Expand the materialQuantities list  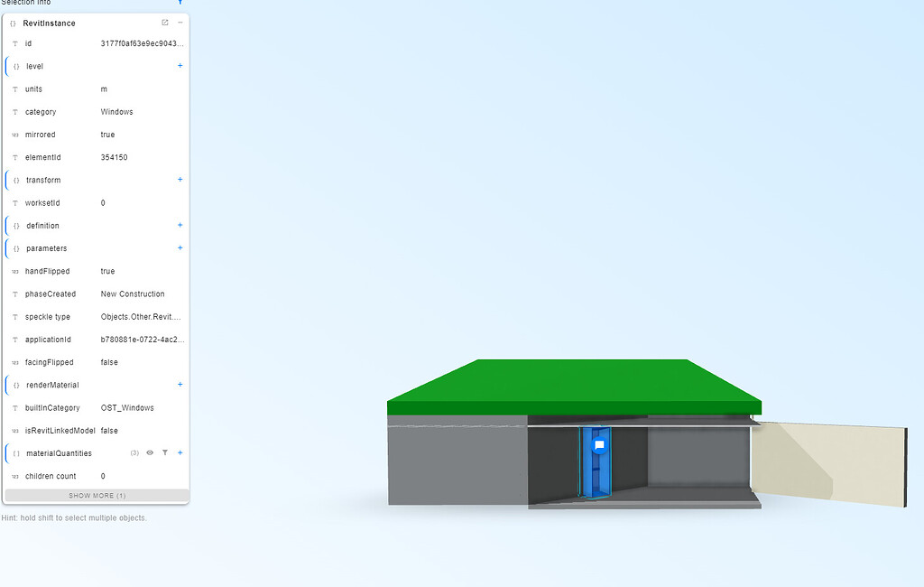pyautogui.click(x=180, y=453)
